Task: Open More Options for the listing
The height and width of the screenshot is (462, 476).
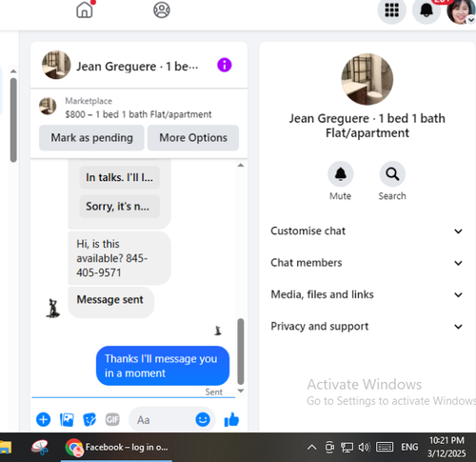Action: 193,138
